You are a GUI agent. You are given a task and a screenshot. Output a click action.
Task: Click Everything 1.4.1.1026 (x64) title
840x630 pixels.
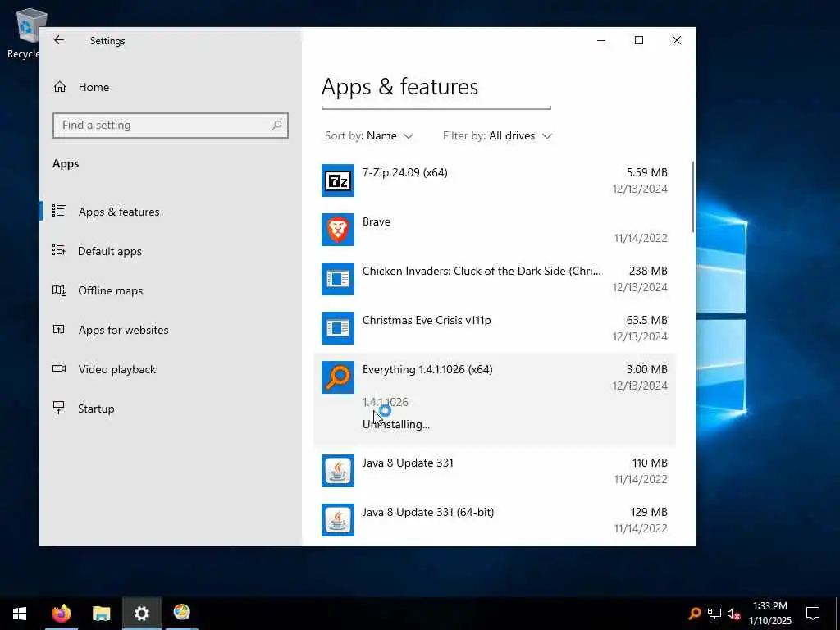pyautogui.click(x=427, y=370)
